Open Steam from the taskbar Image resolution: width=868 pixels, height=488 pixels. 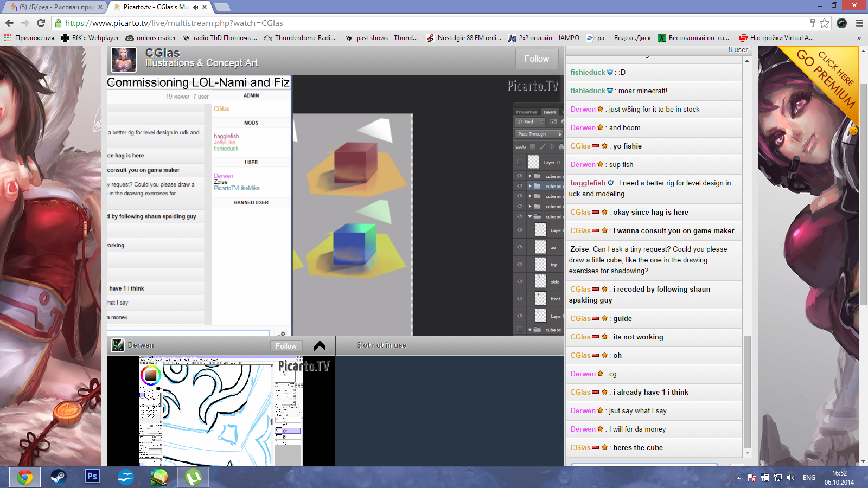(x=58, y=477)
